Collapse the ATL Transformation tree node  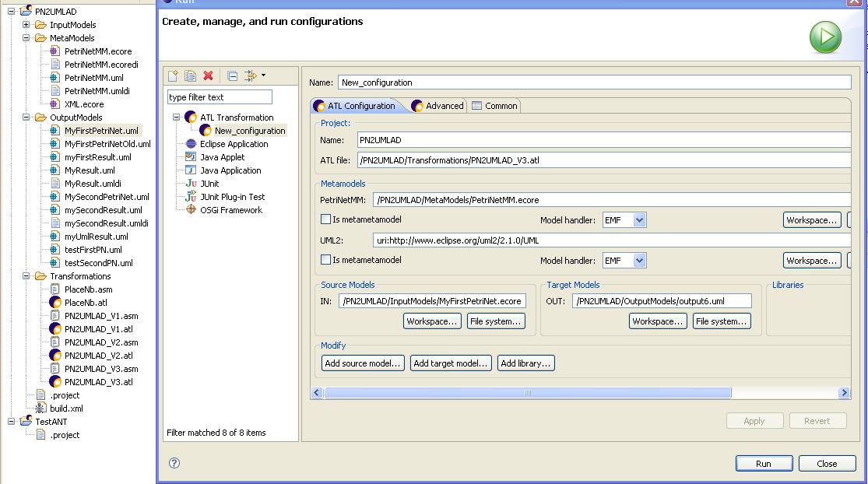pos(177,117)
